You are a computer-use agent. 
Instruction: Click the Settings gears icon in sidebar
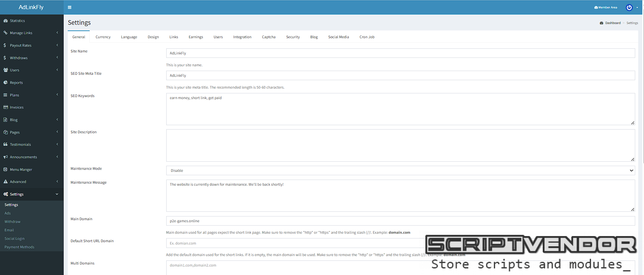[5, 194]
